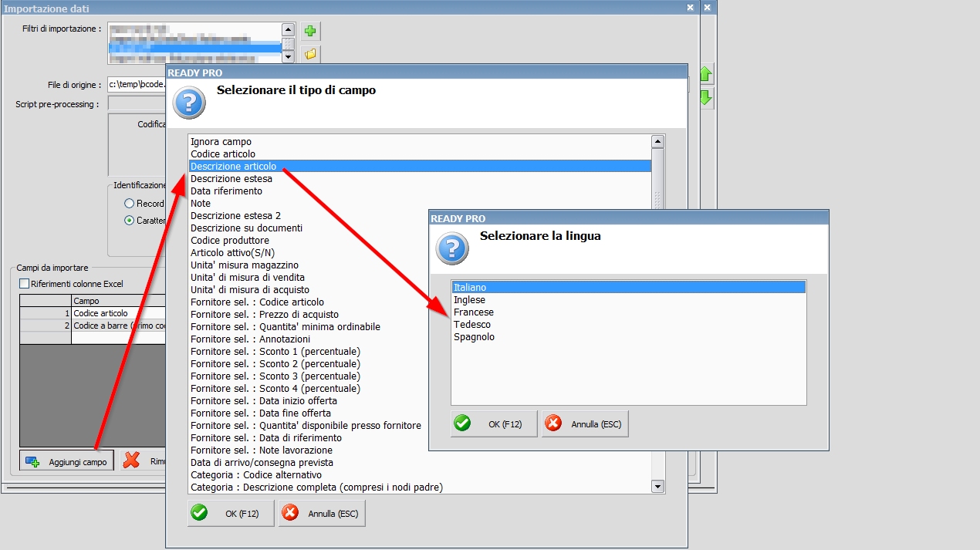Image resolution: width=980 pixels, height=550 pixels.
Task: Select Quantita' disponibile presso fornitore entry
Action: [x=309, y=425]
